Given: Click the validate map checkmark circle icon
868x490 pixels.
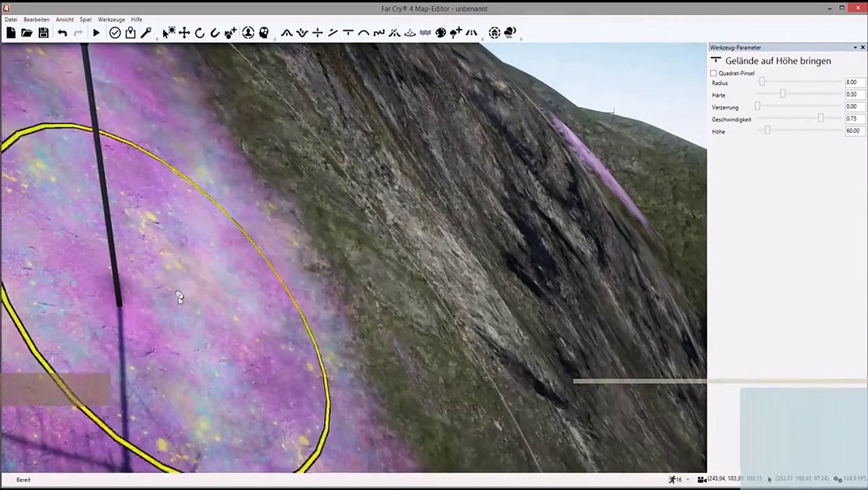Looking at the screenshot, I should pos(115,33).
